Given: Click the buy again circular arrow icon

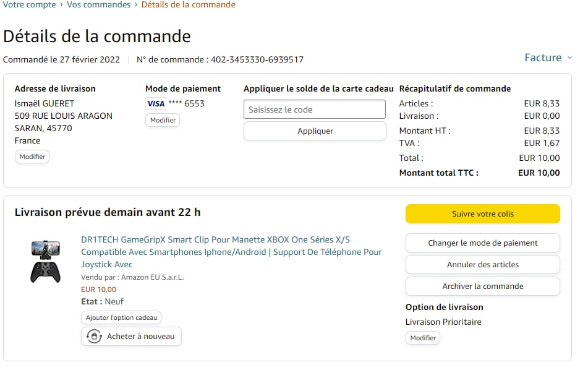Looking at the screenshot, I should tap(94, 337).
